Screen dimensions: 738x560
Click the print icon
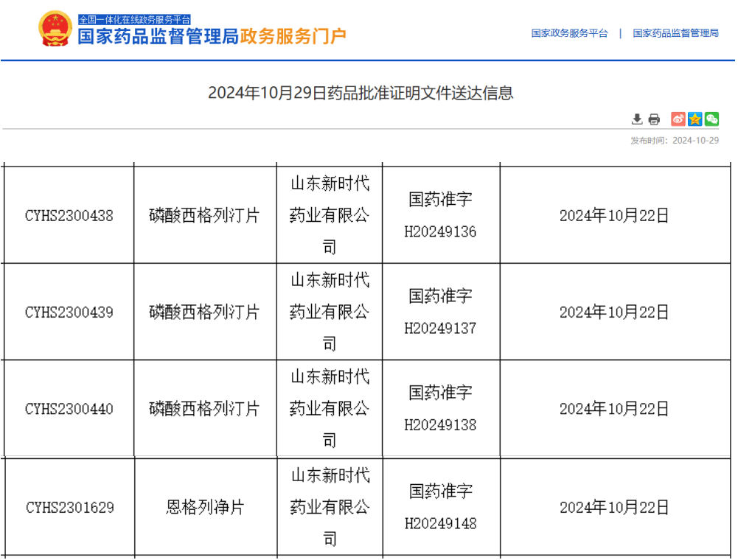point(654,119)
